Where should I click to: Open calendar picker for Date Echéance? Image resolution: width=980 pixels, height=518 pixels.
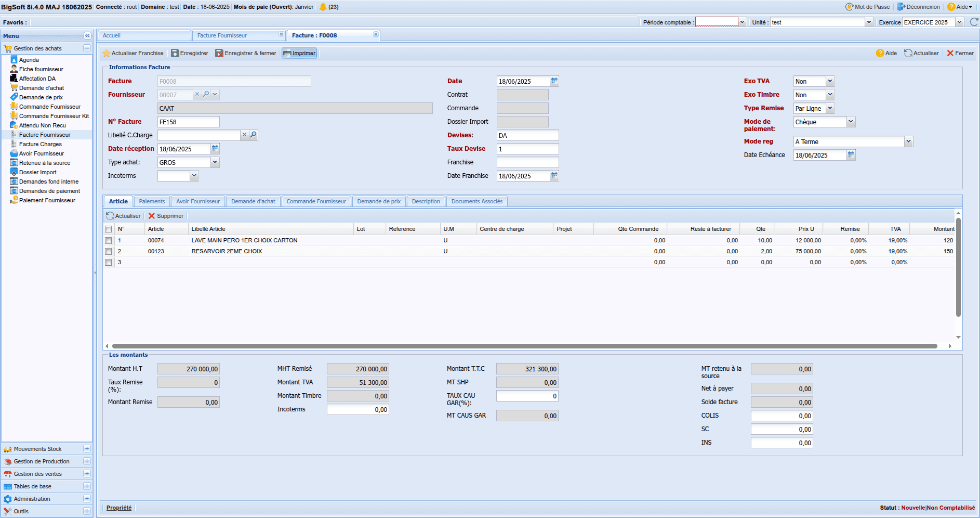851,155
